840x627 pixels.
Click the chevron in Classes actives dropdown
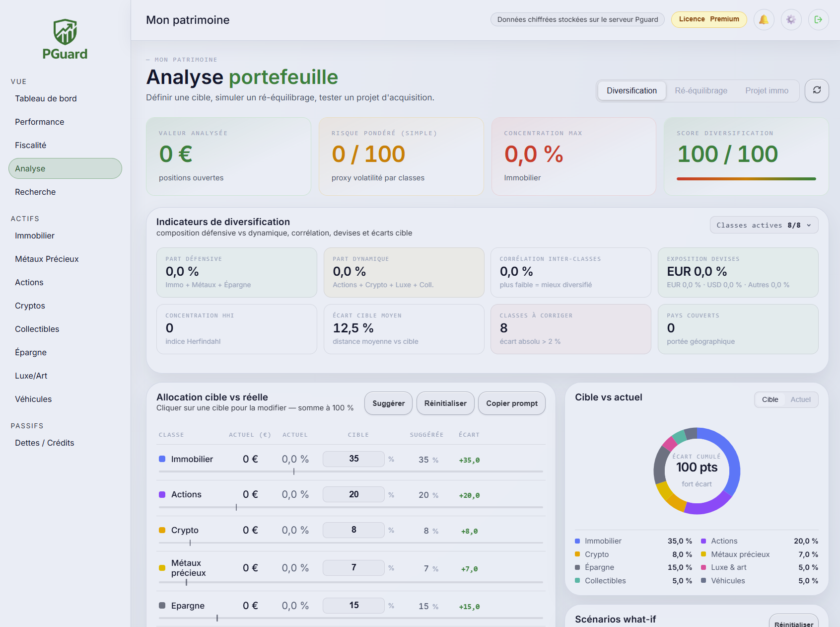click(x=809, y=226)
